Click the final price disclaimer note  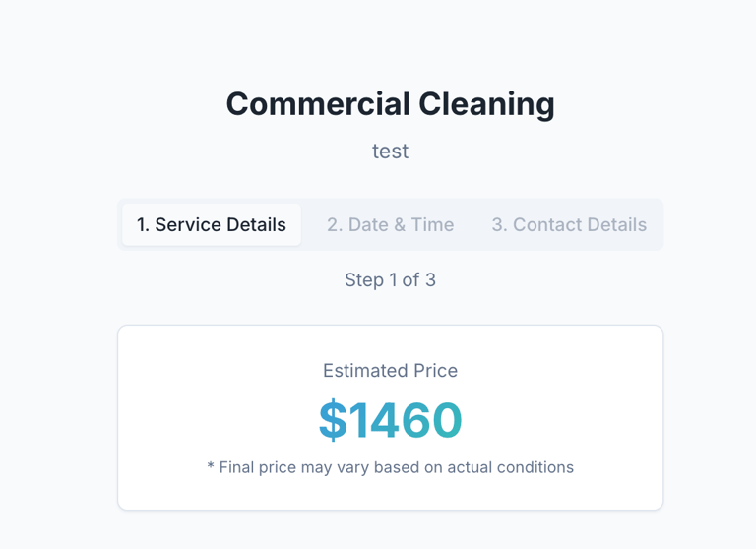point(390,467)
